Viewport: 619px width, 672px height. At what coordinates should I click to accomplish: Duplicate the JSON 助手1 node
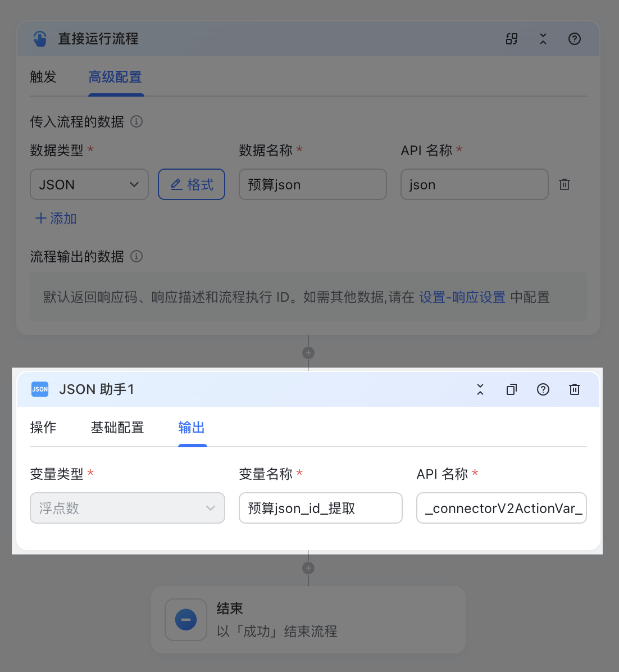(511, 389)
